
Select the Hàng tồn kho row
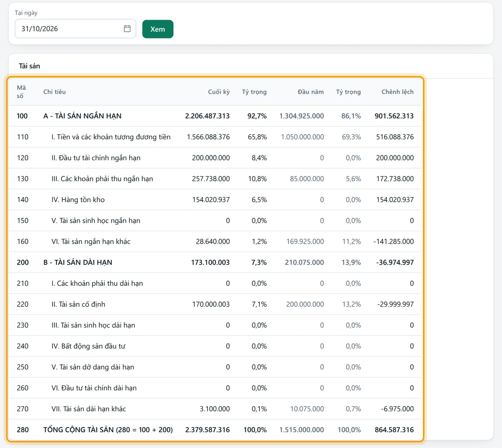(215, 200)
